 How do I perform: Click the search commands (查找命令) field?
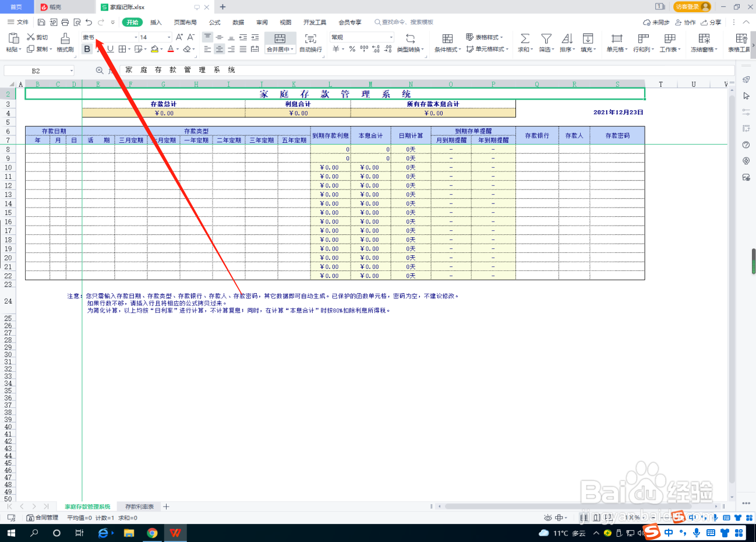tap(404, 22)
